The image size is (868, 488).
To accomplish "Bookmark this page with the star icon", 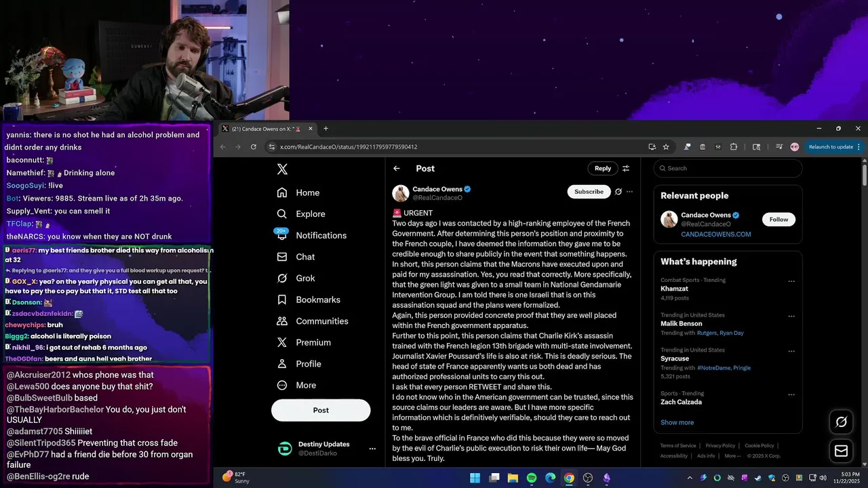I will (666, 147).
